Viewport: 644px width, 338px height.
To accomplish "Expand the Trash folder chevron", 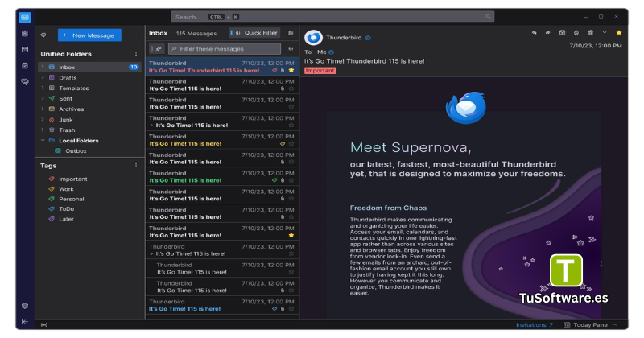I will pyautogui.click(x=43, y=130).
